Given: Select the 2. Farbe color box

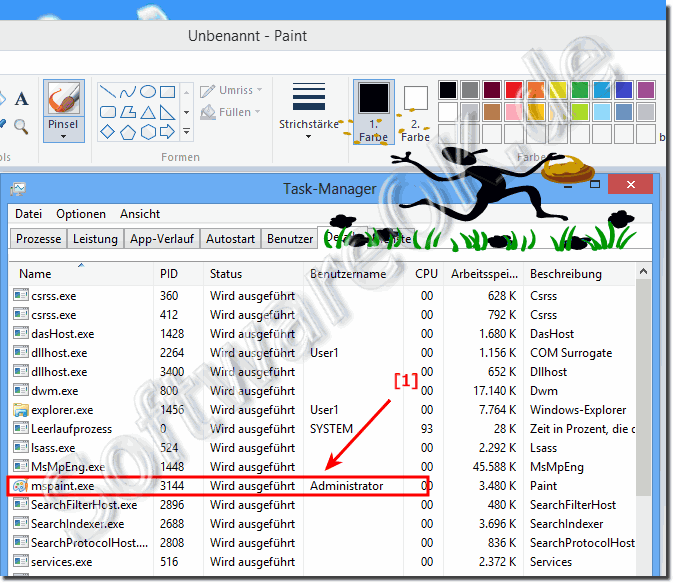Looking at the screenshot, I should coord(415,112).
